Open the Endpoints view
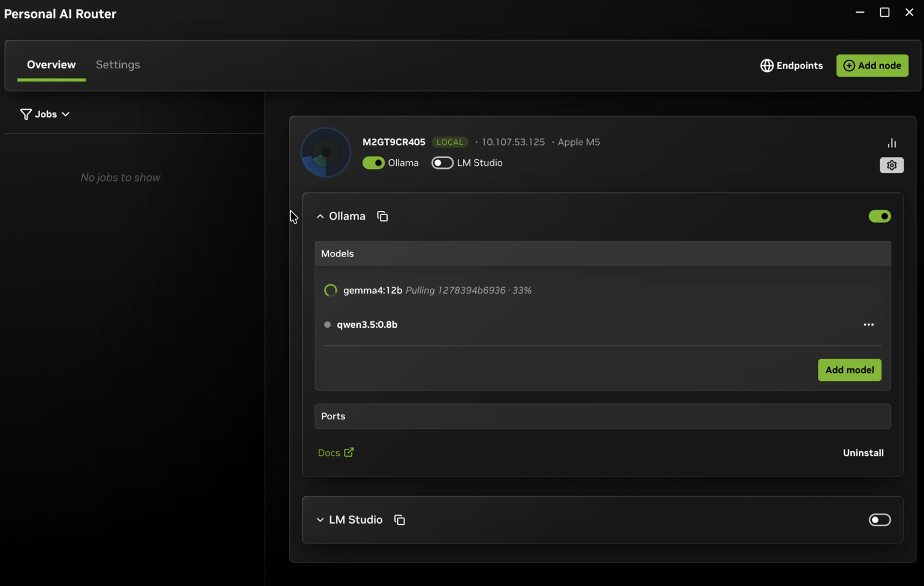This screenshot has width=924, height=586. coord(792,66)
